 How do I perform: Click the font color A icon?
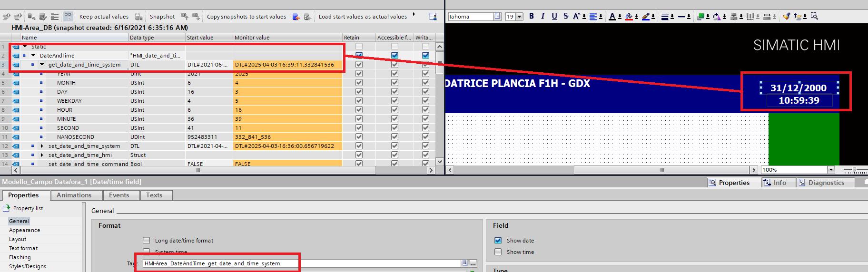pyautogui.click(x=612, y=17)
